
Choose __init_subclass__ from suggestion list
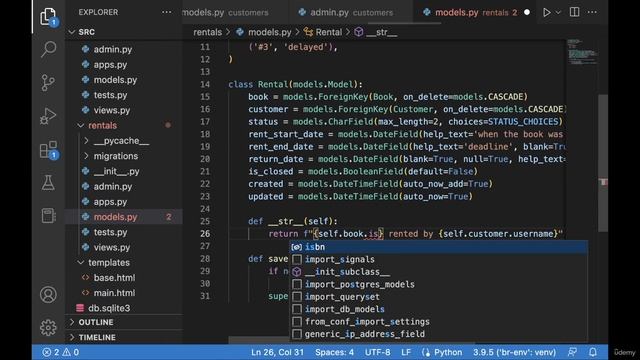[x=438, y=272]
